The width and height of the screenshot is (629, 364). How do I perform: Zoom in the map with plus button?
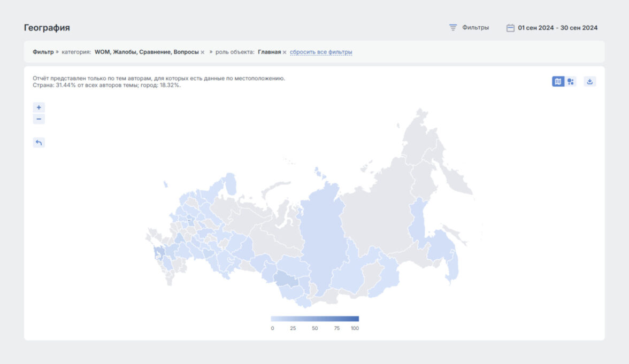tap(39, 107)
